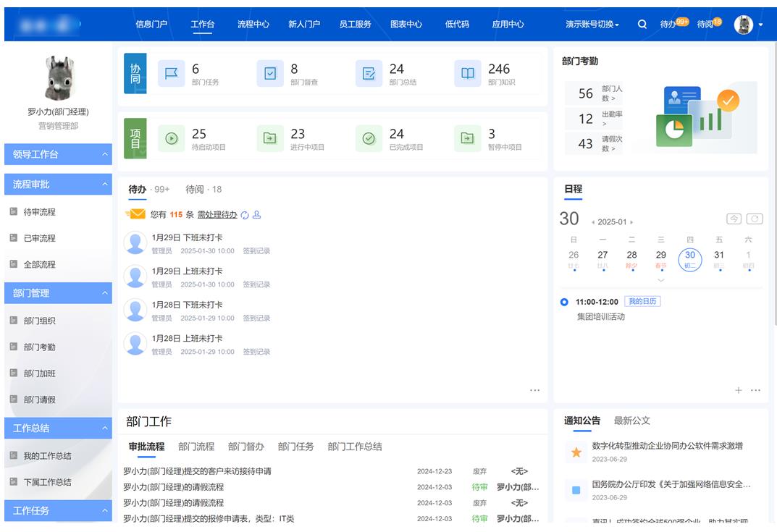
Task: Open 部门加班 in the sidebar
Action: pos(40,373)
